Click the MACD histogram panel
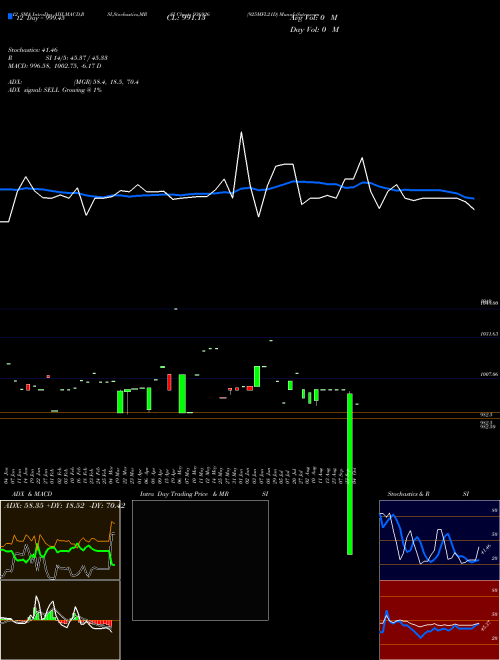 click(60, 620)
